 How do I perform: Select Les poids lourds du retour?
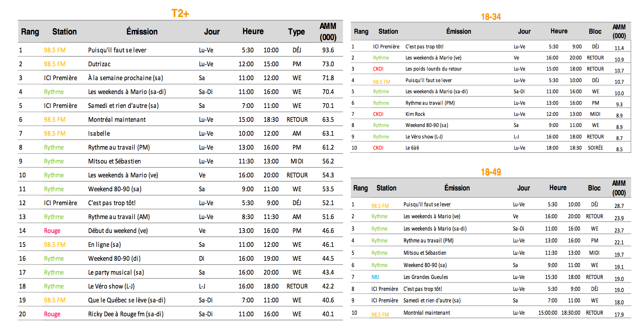(433, 69)
